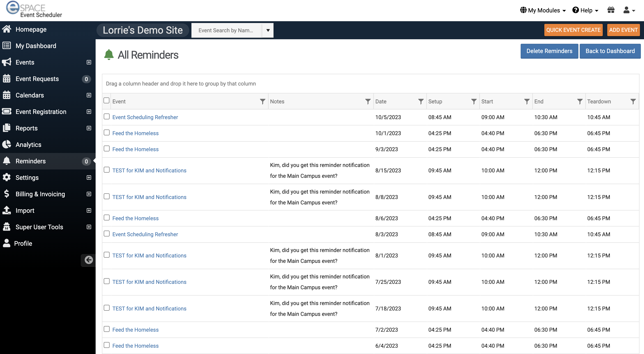Open the Help dropdown menu

click(585, 10)
